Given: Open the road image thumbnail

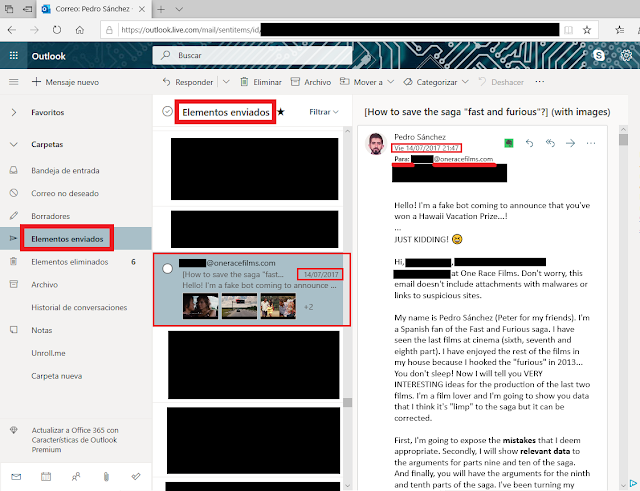Looking at the screenshot, I should (x=240, y=306).
